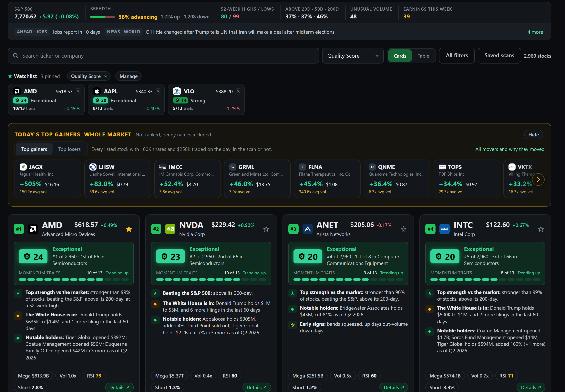Remove VLO from the watchlist
The height and width of the screenshot is (392, 565).
pos(238,91)
